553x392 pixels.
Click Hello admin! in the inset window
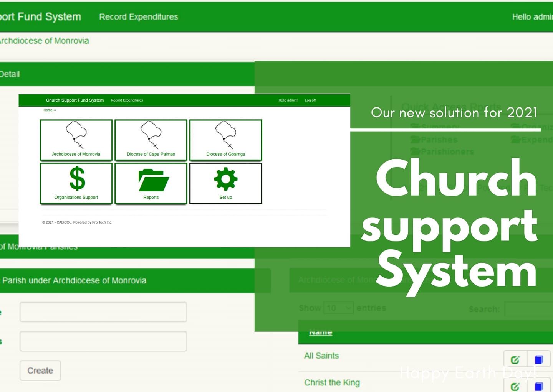288,100
